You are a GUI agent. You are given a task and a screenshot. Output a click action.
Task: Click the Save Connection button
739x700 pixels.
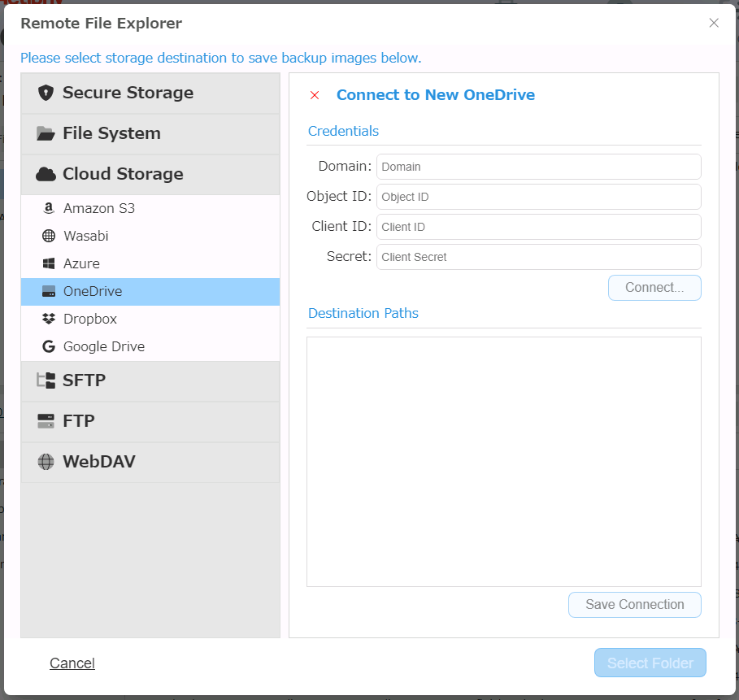pos(634,605)
